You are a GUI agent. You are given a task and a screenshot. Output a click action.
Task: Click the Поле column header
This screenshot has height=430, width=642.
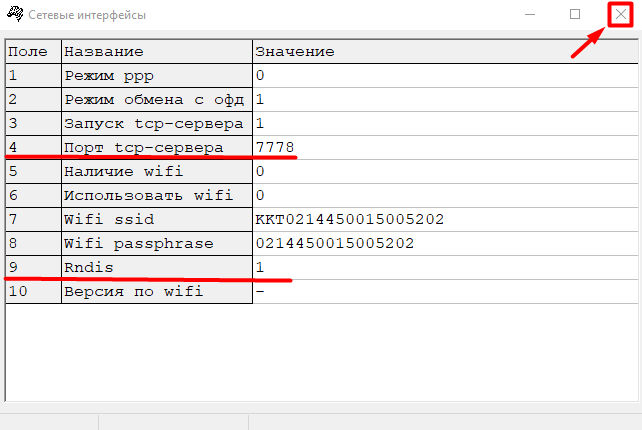coord(34,52)
